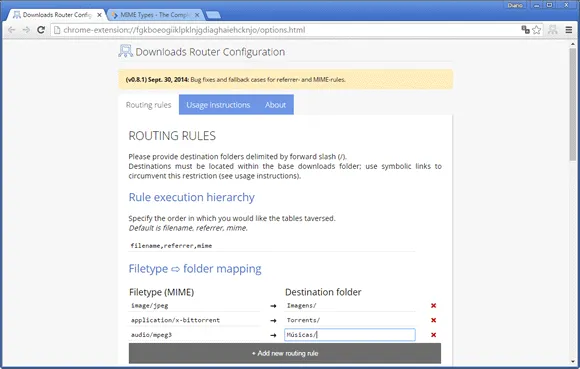
Task: Click the browser back arrow
Action: coord(11,30)
